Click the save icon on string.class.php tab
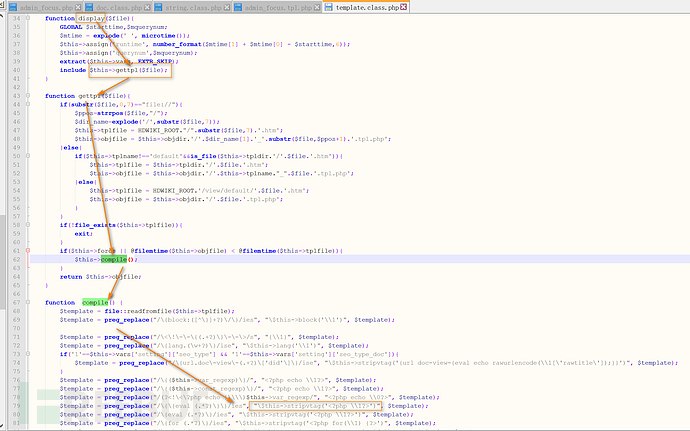The image size is (690, 431). point(158,7)
